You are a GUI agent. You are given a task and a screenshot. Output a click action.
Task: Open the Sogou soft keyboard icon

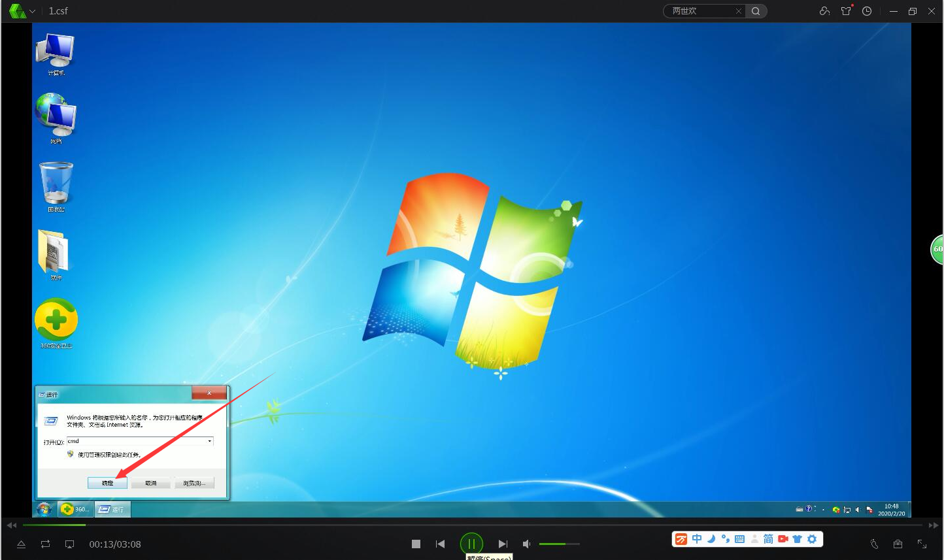coord(739,539)
